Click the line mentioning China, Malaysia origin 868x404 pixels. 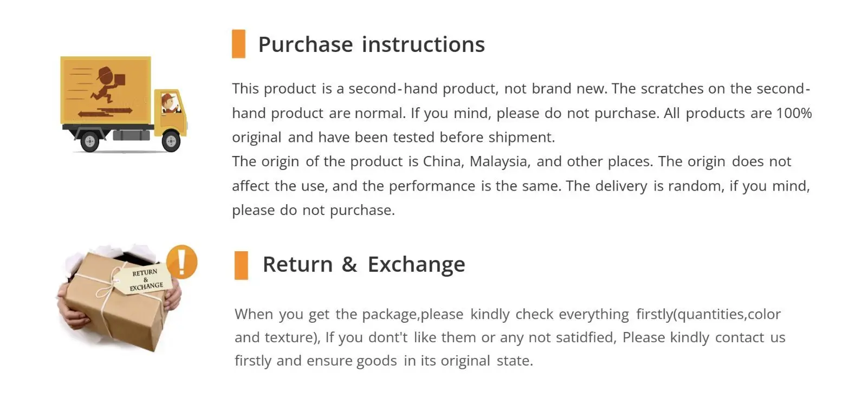[511, 161]
